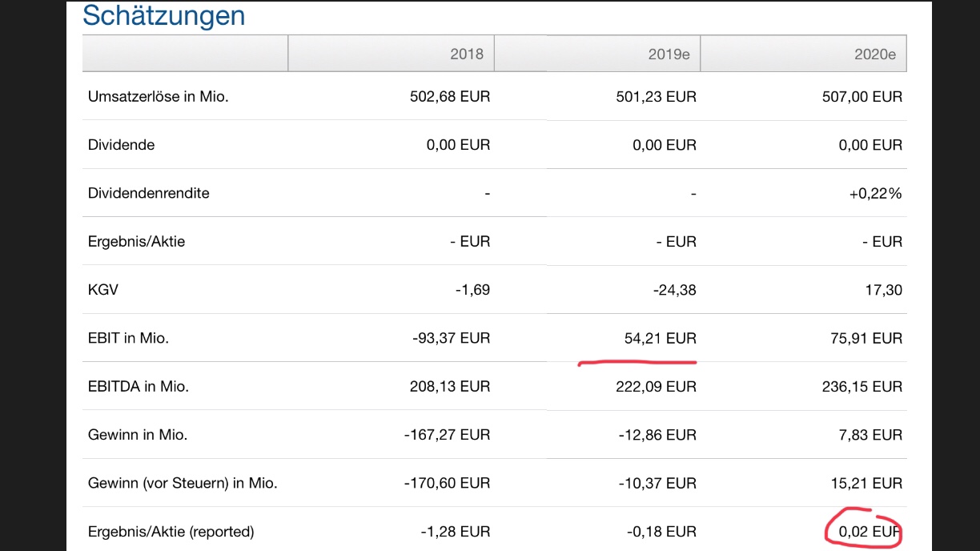Click the Schätzungen heading
Image resolution: width=980 pixels, height=551 pixels.
(164, 15)
